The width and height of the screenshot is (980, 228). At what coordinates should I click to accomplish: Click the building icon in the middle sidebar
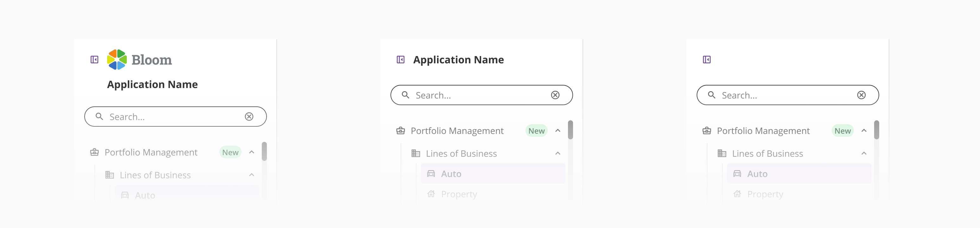pyautogui.click(x=416, y=154)
